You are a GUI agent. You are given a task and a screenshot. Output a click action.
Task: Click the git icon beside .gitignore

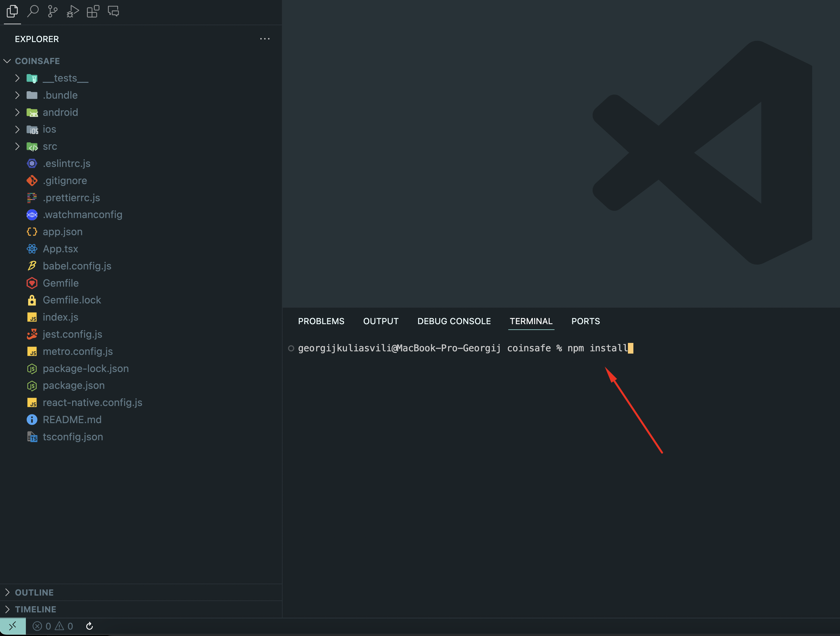pyautogui.click(x=32, y=181)
